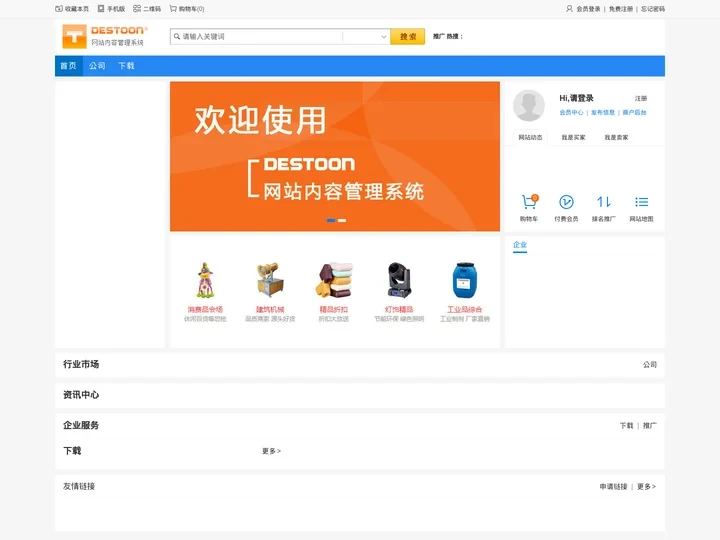Click the 企业服务 section heading
Image resolution: width=720 pixels, height=540 pixels.
point(81,425)
